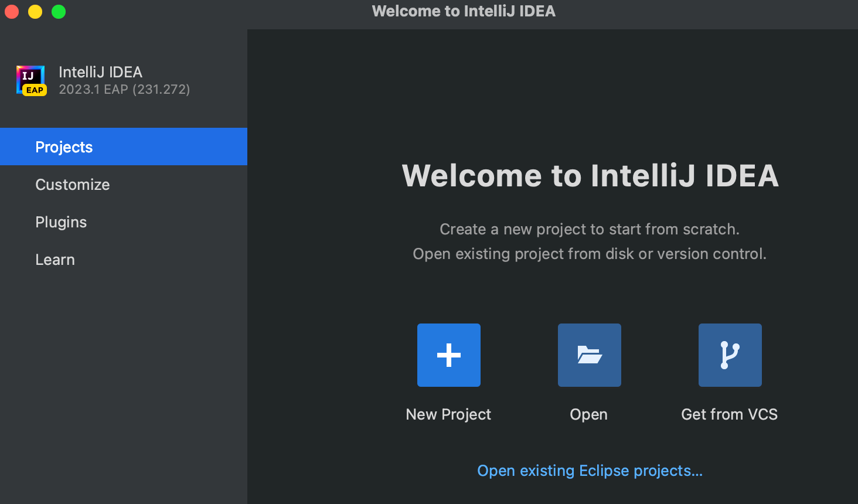The height and width of the screenshot is (504, 858).
Task: Click the IntelliJ IDEA EAP logo
Action: 31,80
